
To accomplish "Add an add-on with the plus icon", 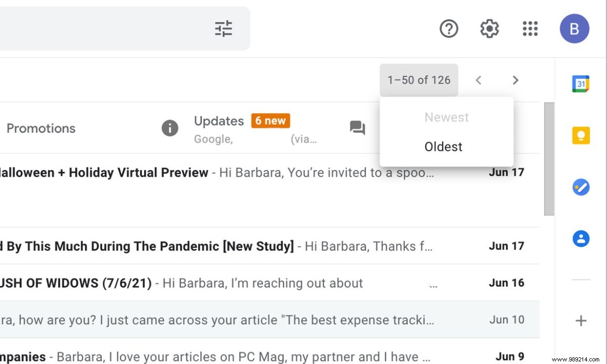I will click(581, 320).
